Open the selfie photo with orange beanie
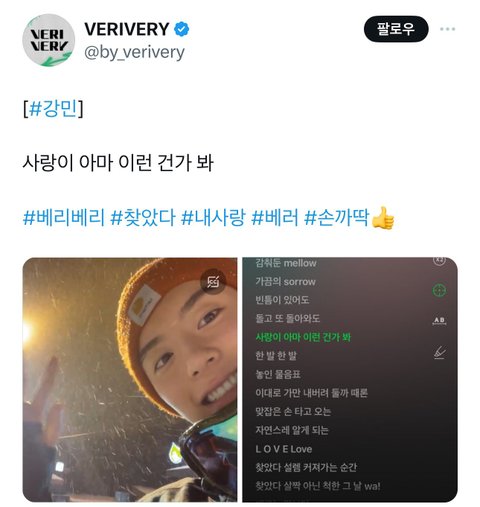 [x=130, y=379]
